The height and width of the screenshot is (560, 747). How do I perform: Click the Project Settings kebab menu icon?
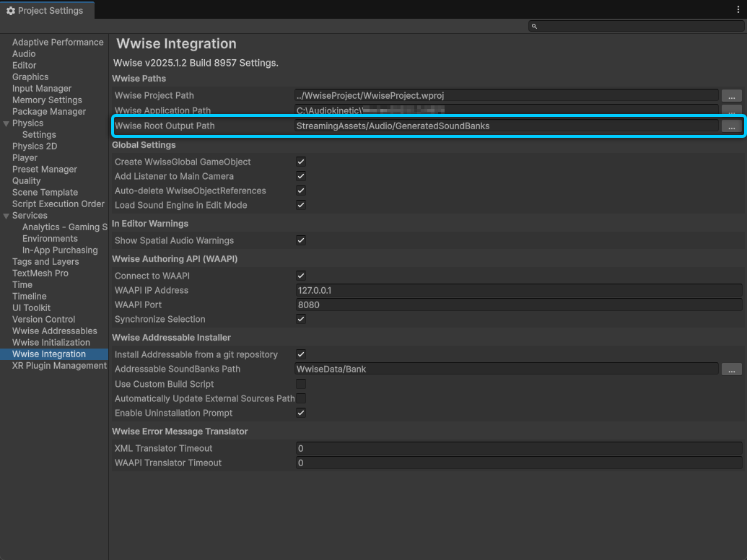[x=738, y=10]
